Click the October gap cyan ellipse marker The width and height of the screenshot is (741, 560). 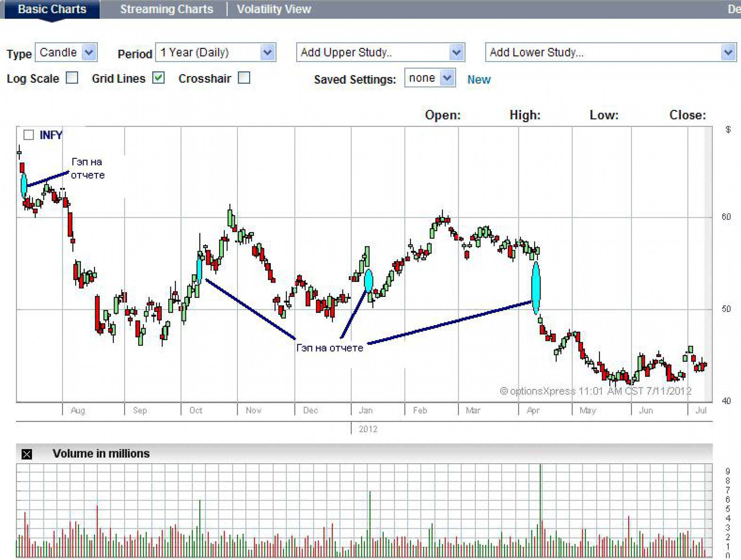coord(199,270)
